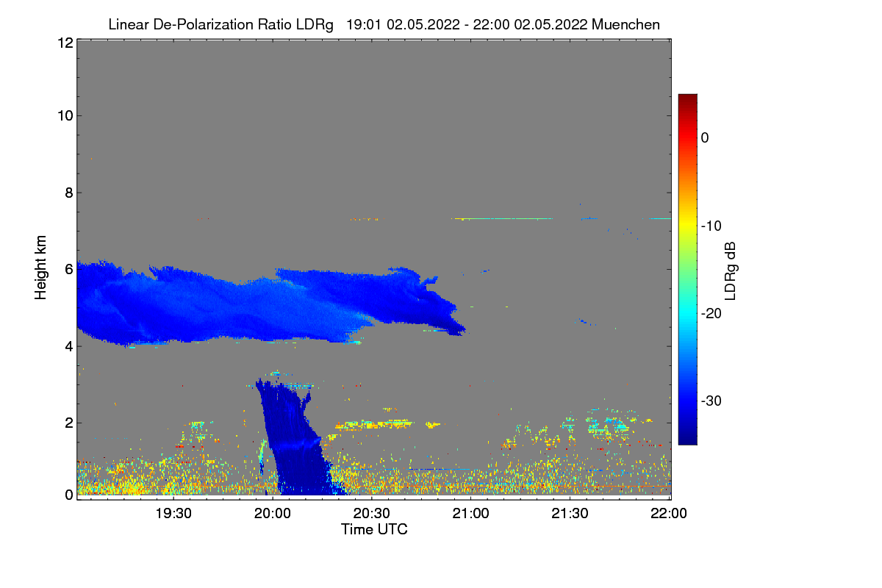Click the '-20' colorbar tick value
The image size is (882, 588).
(711, 313)
